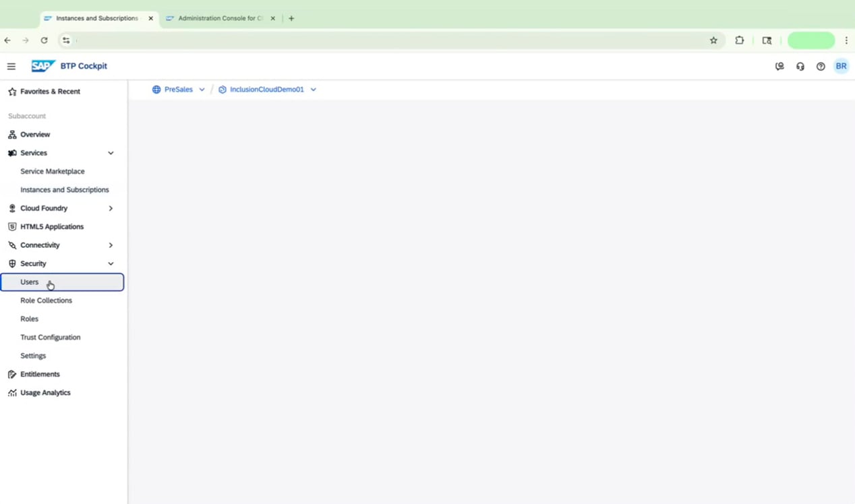Click the PreSales breadcrumb link
The height and width of the screenshot is (504, 855).
(x=178, y=90)
